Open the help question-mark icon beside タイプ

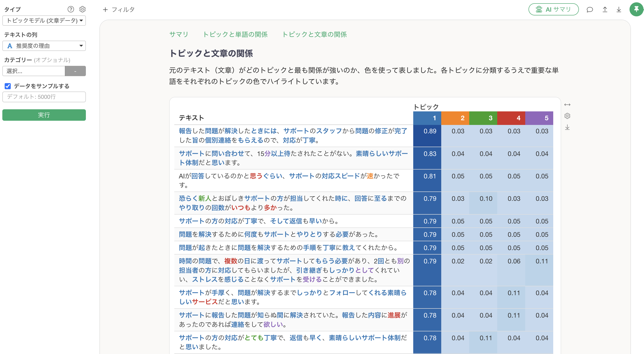(71, 9)
